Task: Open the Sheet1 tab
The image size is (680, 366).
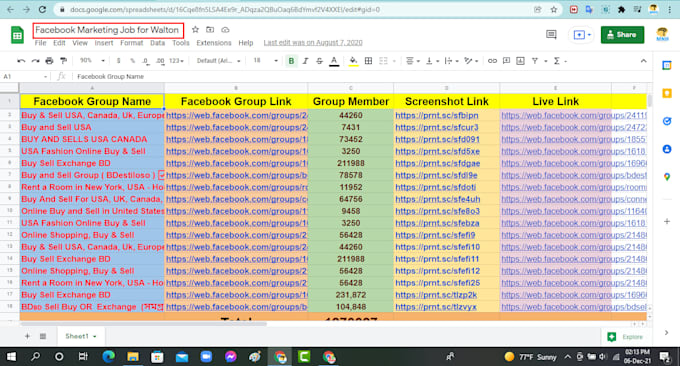Action: [81, 336]
